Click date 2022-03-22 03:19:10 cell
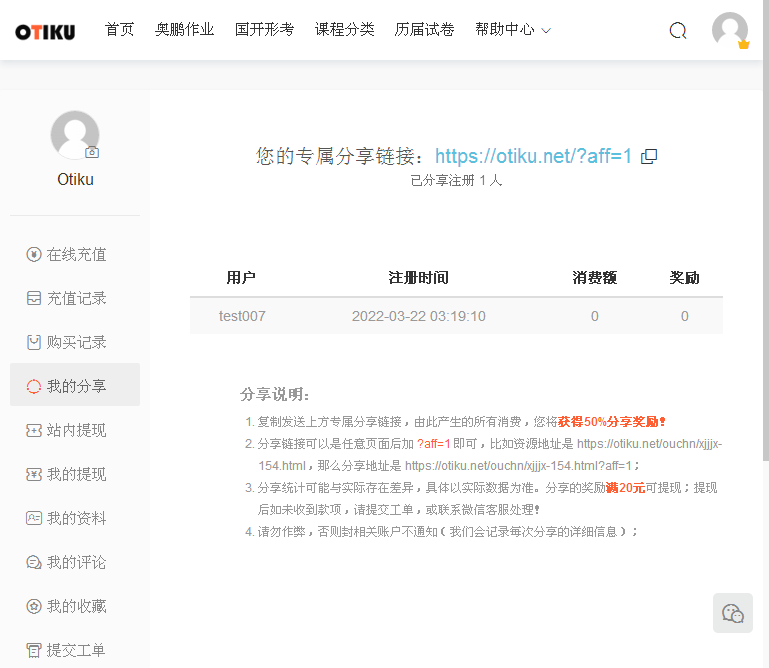The image size is (769, 668). click(418, 316)
